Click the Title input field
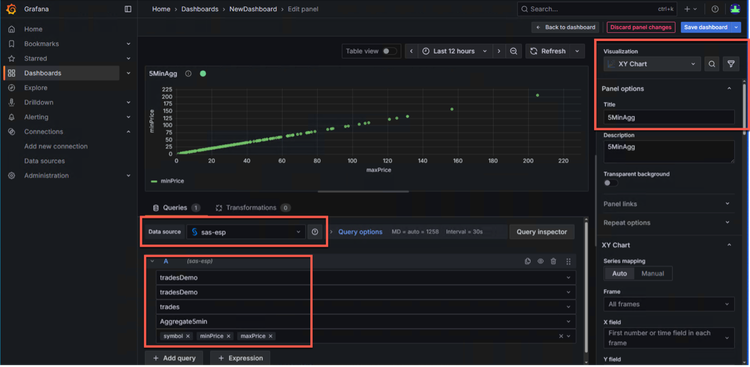The height and width of the screenshot is (367, 750). tap(669, 117)
